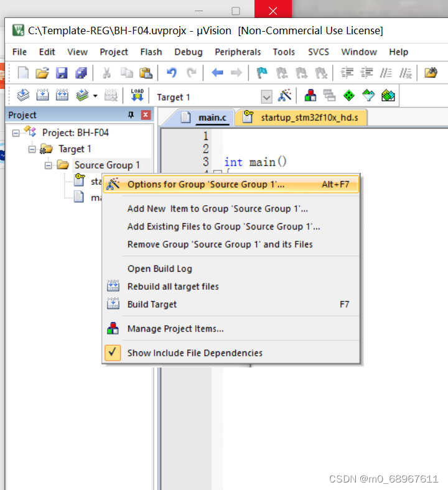Click Build target icon in toolbar
The image size is (448, 490).
coord(42,95)
